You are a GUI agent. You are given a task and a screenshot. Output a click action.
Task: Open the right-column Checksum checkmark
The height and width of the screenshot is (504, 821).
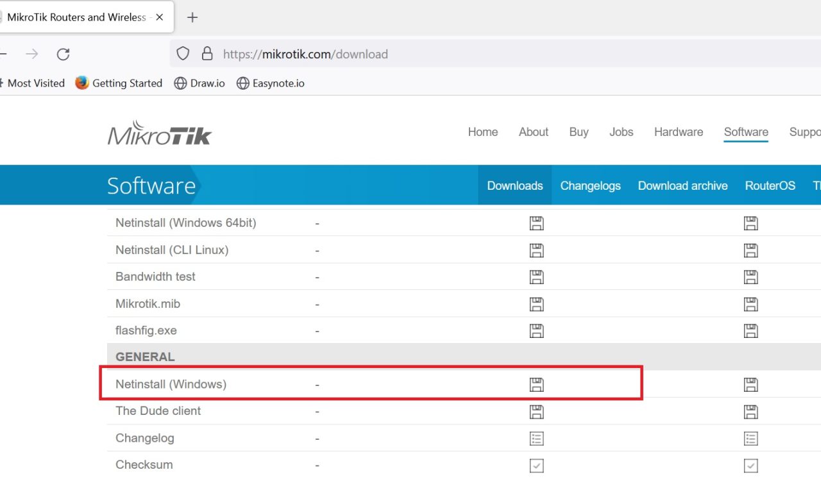750,465
